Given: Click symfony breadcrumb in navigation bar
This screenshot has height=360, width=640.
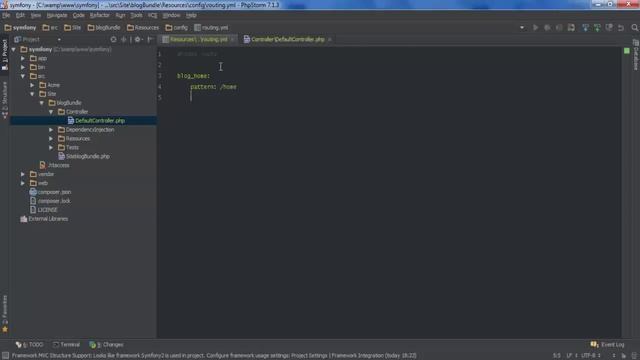Looking at the screenshot, I should pos(20,28).
